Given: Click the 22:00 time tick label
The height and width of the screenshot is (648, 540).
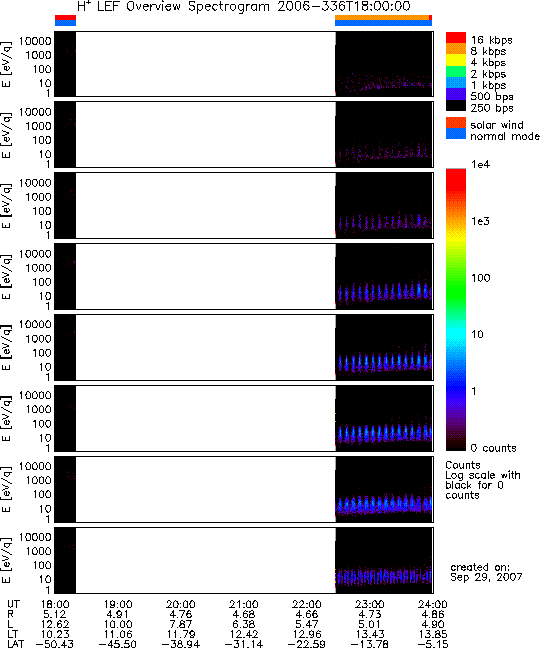Looking at the screenshot, I should (307, 605).
